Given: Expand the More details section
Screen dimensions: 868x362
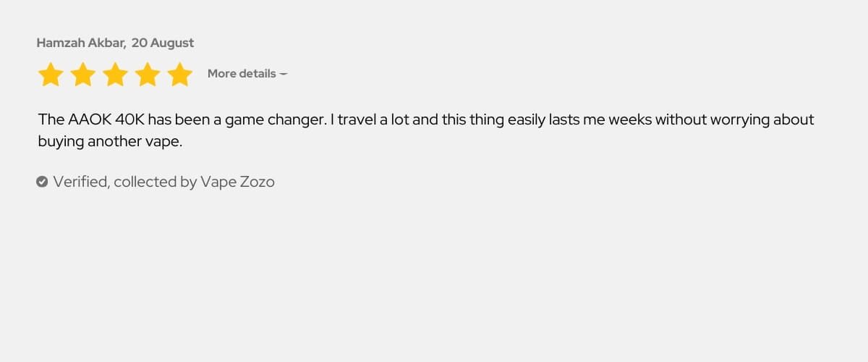Looking at the screenshot, I should coord(247,74).
